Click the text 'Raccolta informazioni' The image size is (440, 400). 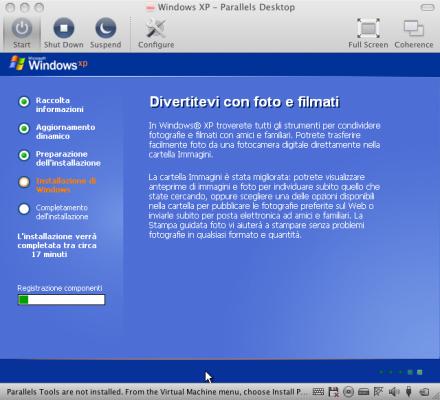coord(59,105)
